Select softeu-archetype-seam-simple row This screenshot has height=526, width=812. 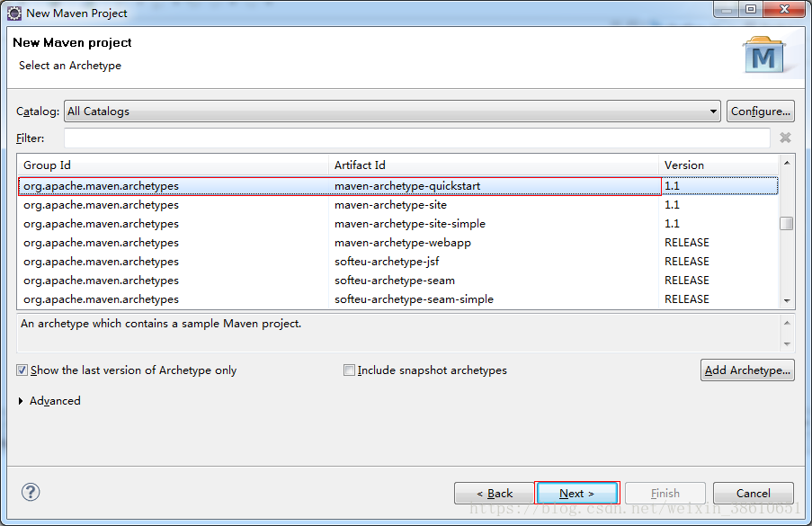click(397, 299)
